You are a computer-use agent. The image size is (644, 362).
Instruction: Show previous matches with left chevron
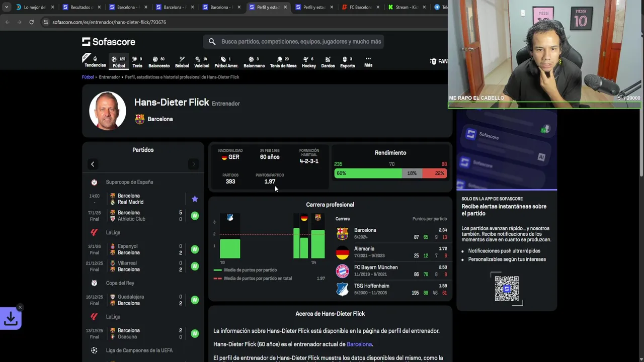click(x=93, y=164)
